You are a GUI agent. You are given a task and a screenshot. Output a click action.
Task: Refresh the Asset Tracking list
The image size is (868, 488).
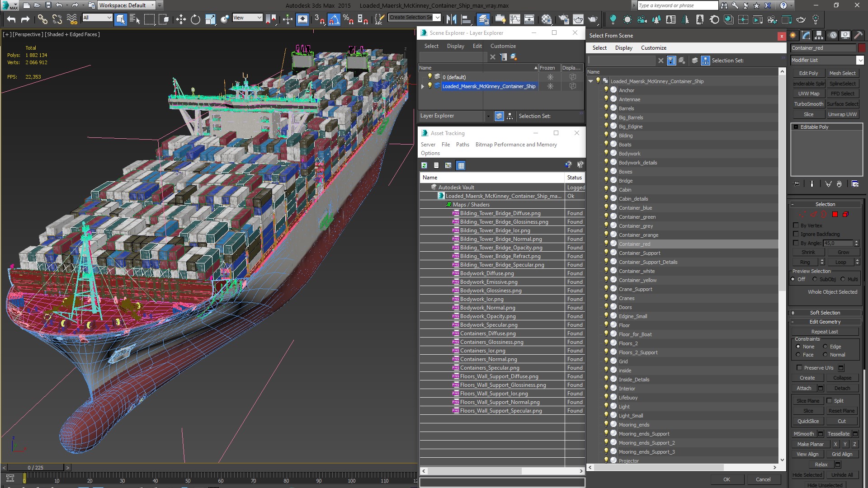coord(424,165)
